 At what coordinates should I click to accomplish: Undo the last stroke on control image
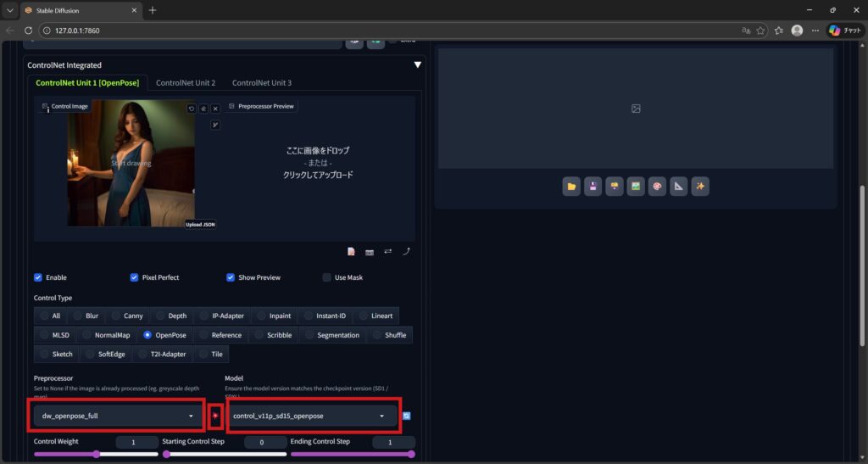[x=192, y=109]
